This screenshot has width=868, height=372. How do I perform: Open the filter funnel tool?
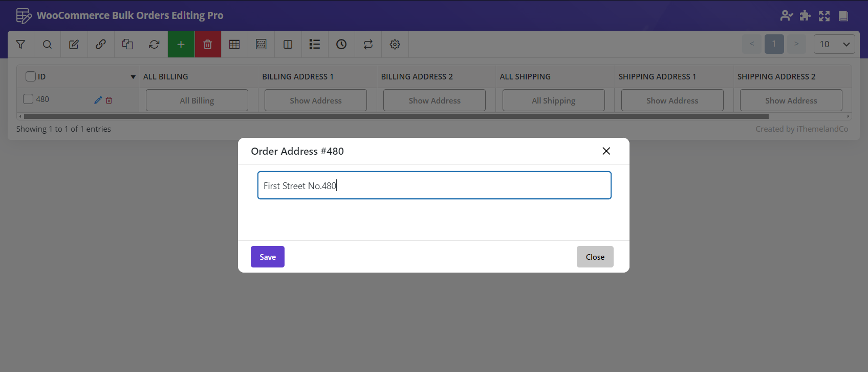click(x=20, y=45)
